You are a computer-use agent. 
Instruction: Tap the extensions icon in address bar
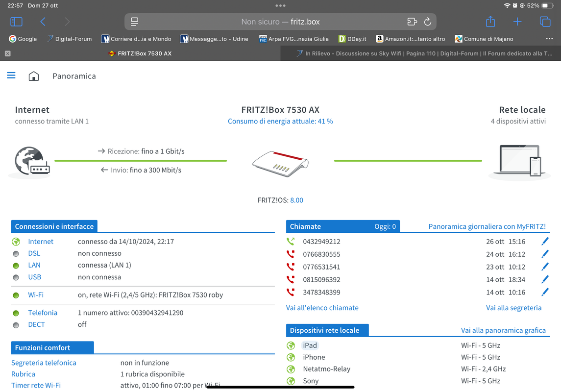coord(412,22)
